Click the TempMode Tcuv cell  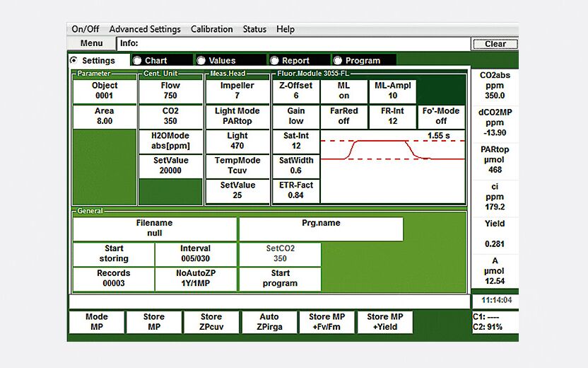[x=237, y=166]
